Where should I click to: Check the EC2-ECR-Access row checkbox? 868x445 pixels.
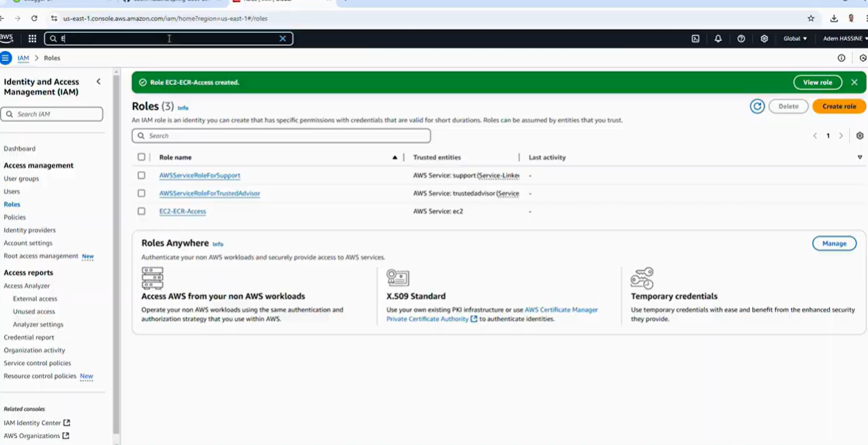(x=141, y=211)
